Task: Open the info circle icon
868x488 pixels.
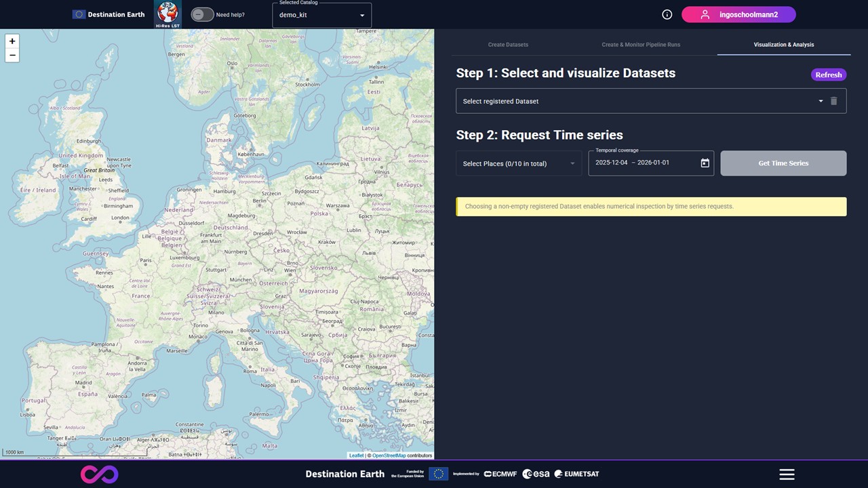Action: 667,14
